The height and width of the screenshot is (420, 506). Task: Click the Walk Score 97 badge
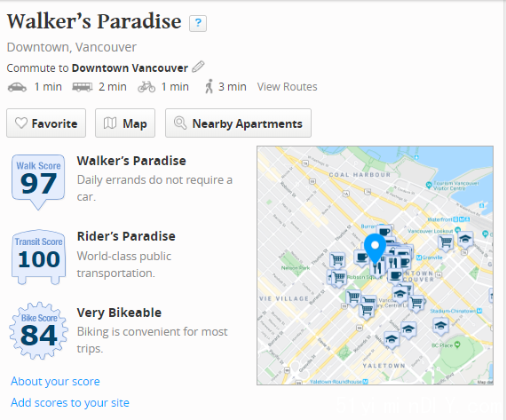point(38,182)
